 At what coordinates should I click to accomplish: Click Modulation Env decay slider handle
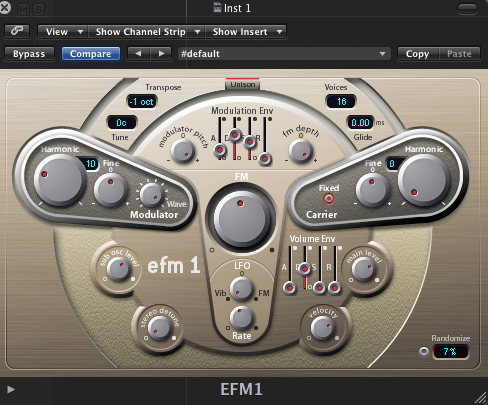point(235,135)
